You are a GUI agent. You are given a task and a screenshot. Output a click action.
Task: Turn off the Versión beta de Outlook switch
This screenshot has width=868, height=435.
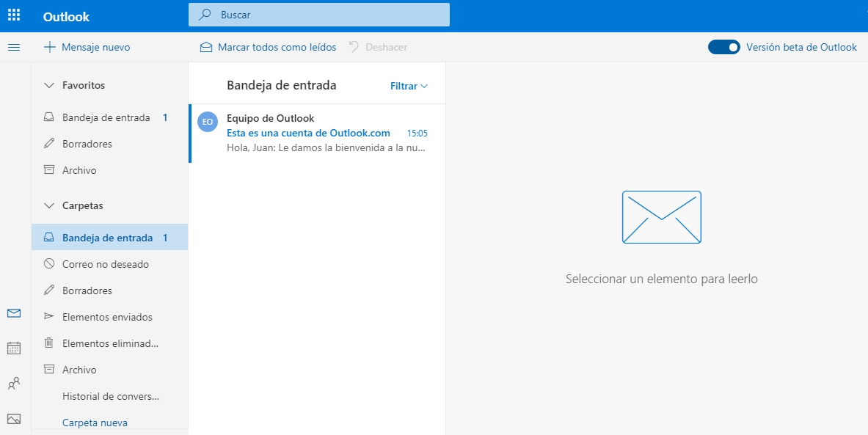724,47
